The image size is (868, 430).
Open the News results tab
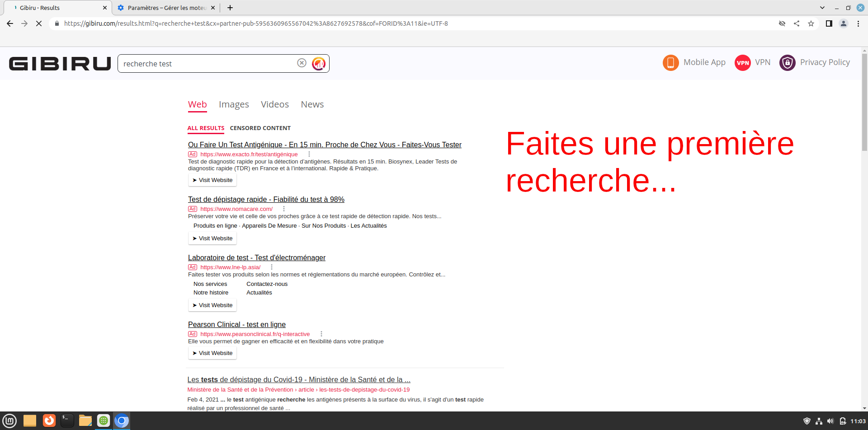click(x=312, y=105)
